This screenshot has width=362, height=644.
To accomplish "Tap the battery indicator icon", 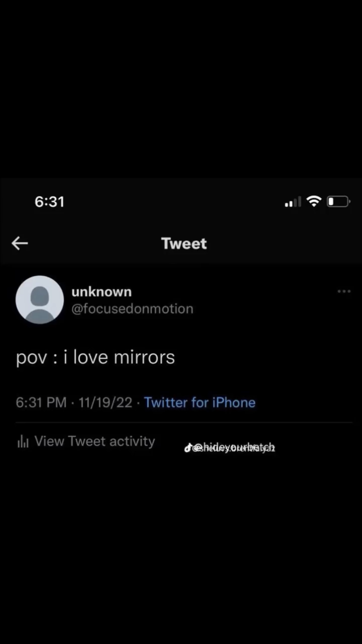I will point(338,202).
